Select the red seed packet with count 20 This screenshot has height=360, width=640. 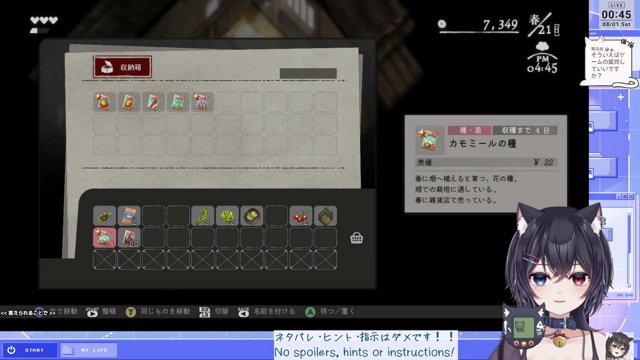point(129,238)
